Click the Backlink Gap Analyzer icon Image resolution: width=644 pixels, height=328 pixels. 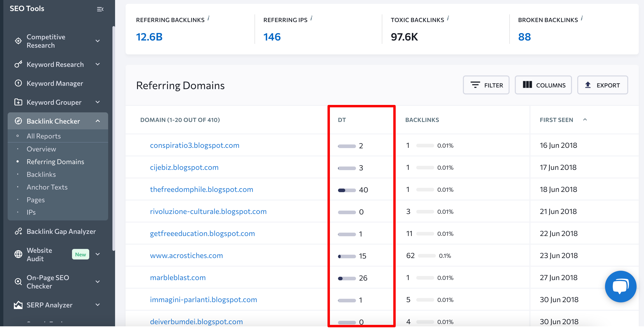pyautogui.click(x=18, y=231)
